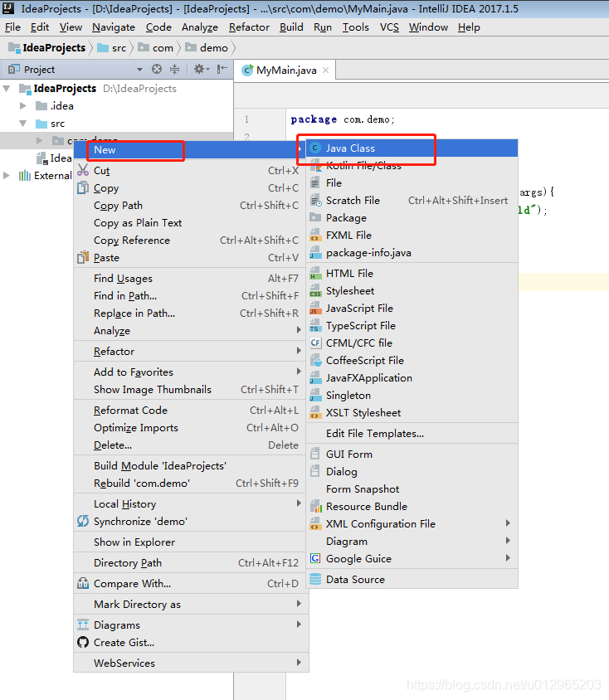Open the Project view dropdown arrow
Viewport: 609px width, 700px height.
coord(139,70)
